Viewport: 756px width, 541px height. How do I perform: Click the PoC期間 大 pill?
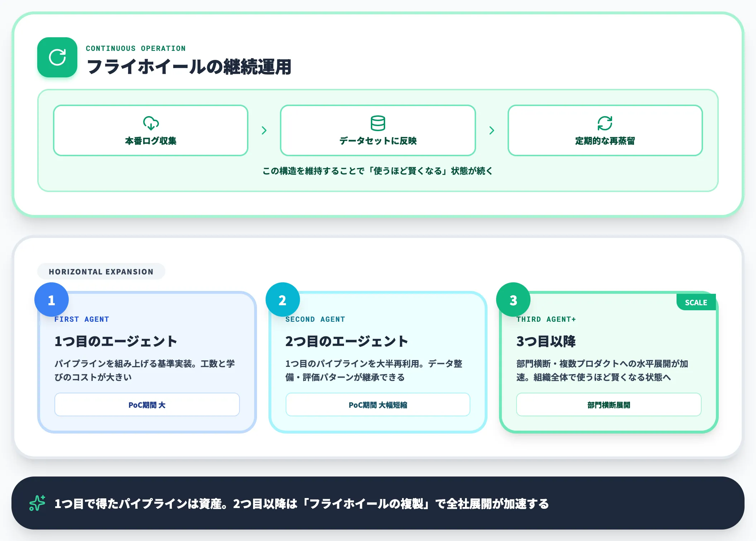click(x=147, y=404)
